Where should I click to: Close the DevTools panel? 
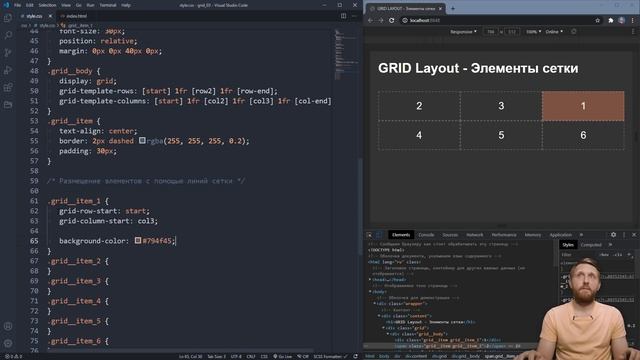pyautogui.click(x=634, y=235)
